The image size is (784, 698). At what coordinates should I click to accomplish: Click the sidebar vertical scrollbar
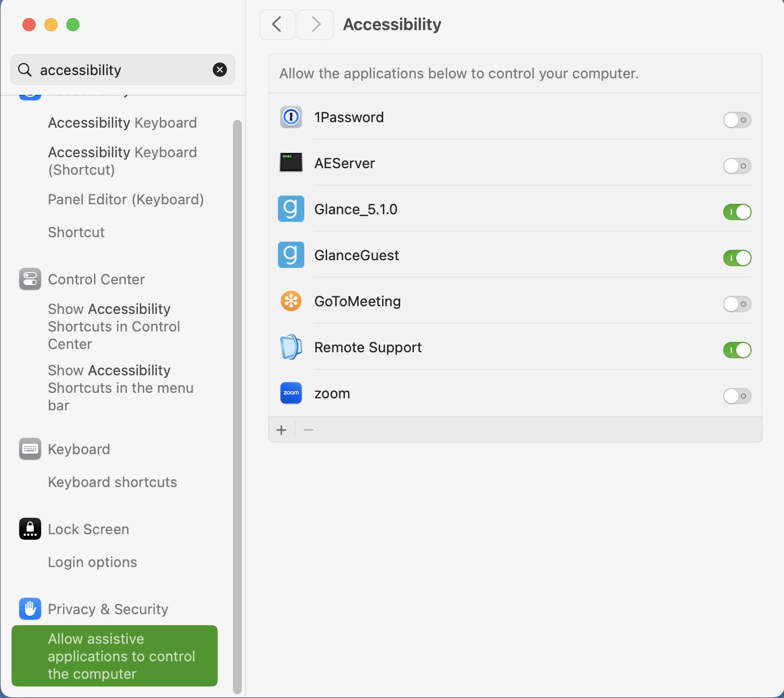pos(237,405)
